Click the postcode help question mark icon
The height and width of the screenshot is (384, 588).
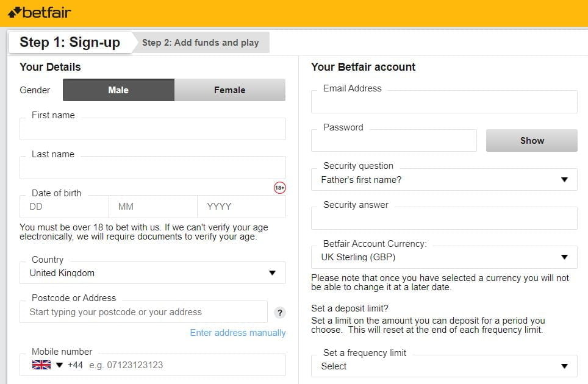pyautogui.click(x=280, y=313)
